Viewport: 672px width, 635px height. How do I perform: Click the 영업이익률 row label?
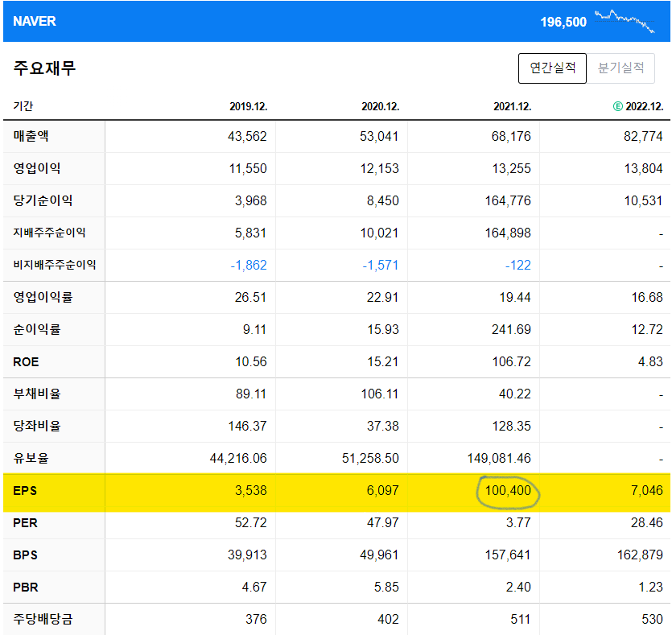tap(43, 296)
